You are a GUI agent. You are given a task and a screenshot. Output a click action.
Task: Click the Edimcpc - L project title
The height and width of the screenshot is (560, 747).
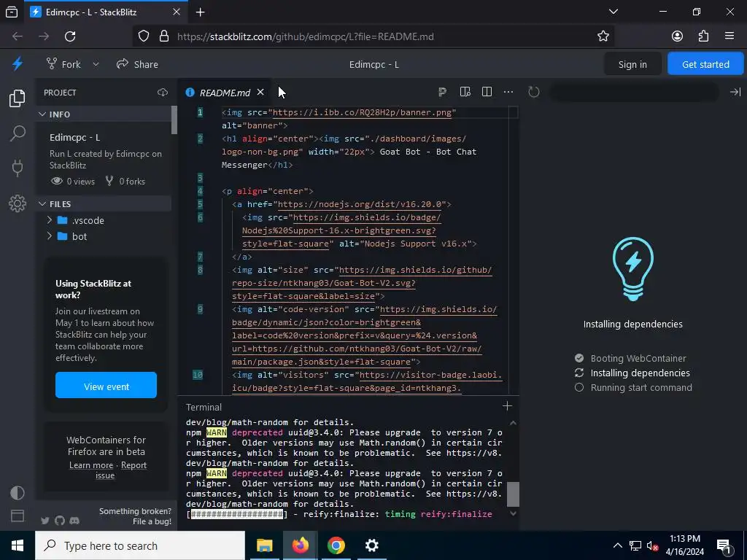tap(374, 64)
